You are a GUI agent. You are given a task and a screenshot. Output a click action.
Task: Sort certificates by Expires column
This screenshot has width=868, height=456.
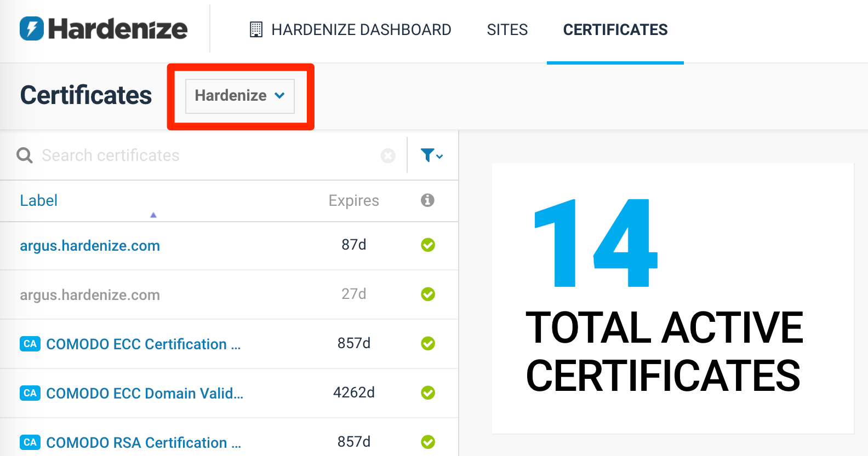354,200
